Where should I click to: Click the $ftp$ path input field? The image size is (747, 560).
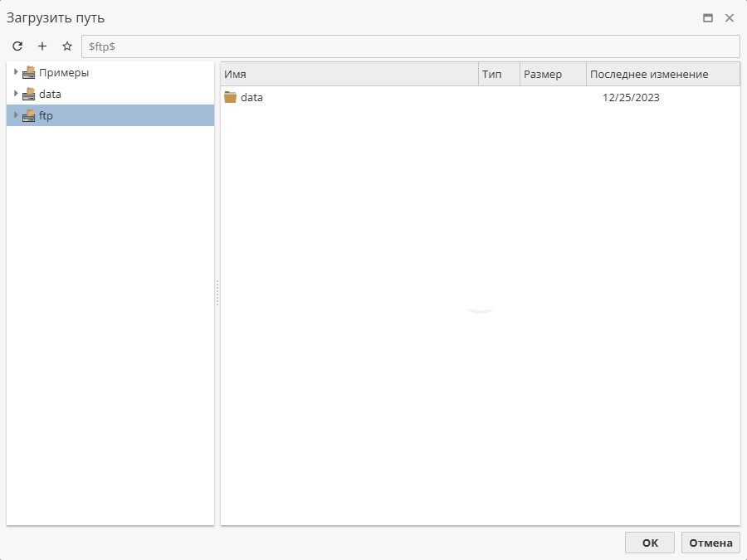click(x=332, y=46)
